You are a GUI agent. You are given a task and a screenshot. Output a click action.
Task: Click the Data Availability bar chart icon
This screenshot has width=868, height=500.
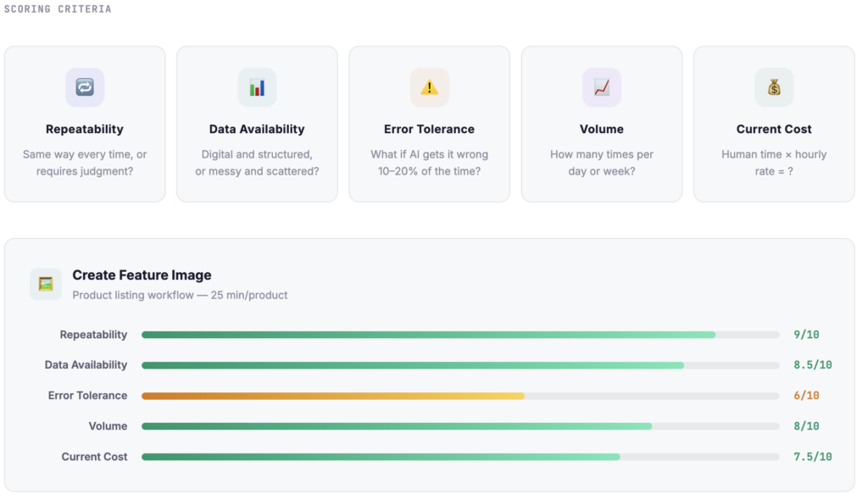(x=257, y=87)
